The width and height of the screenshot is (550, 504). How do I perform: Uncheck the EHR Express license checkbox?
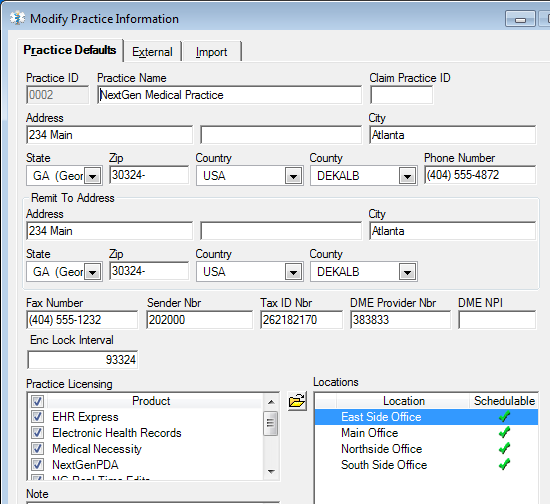(38, 417)
